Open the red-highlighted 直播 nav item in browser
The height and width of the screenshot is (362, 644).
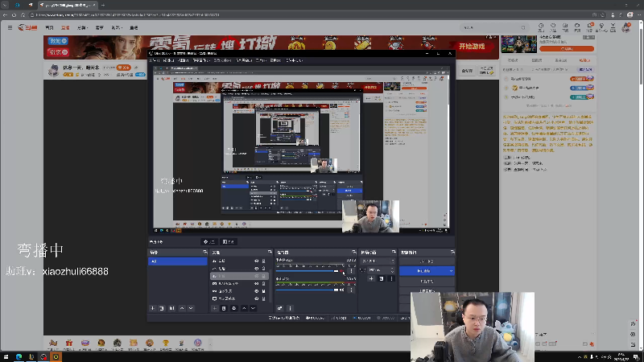point(65,27)
